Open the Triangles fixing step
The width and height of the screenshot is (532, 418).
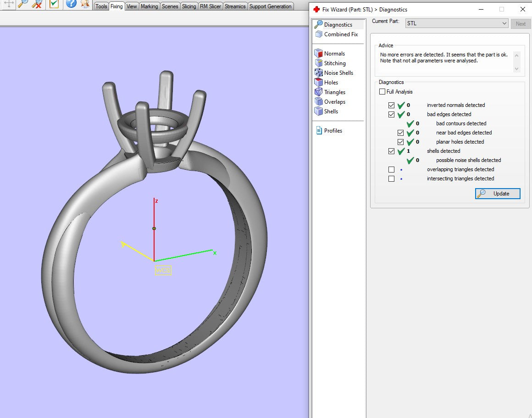(334, 92)
